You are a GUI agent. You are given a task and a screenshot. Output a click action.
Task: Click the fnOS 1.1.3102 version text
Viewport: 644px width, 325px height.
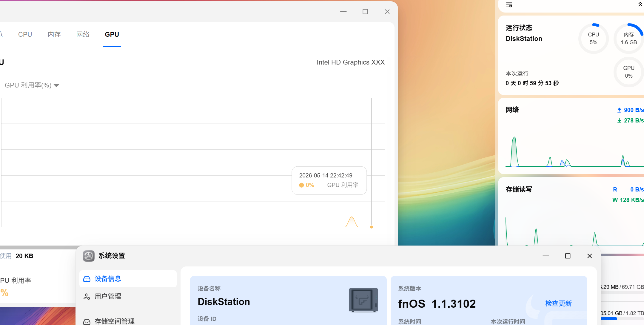[437, 304]
